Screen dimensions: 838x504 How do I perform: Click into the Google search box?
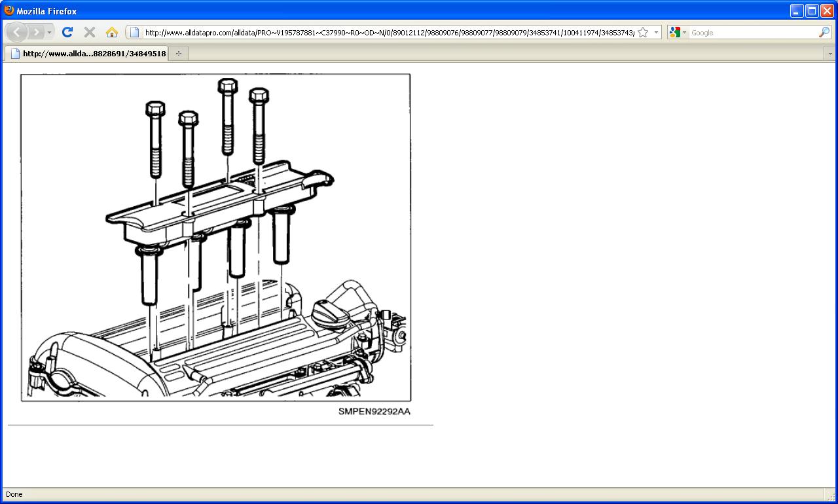753,32
